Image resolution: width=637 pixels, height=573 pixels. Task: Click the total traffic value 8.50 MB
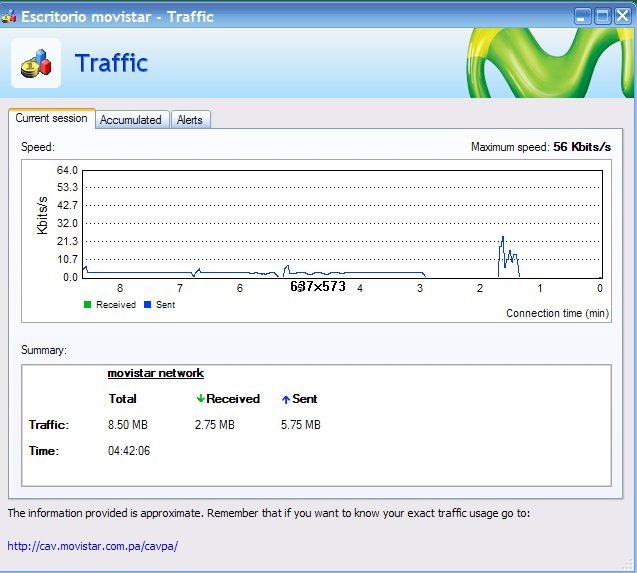click(128, 425)
